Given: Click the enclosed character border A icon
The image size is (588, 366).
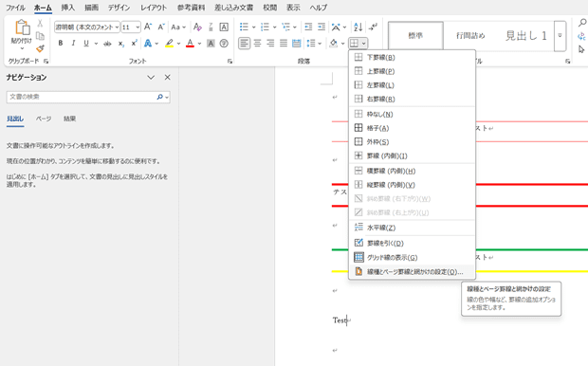Looking at the screenshot, I should click(x=224, y=27).
